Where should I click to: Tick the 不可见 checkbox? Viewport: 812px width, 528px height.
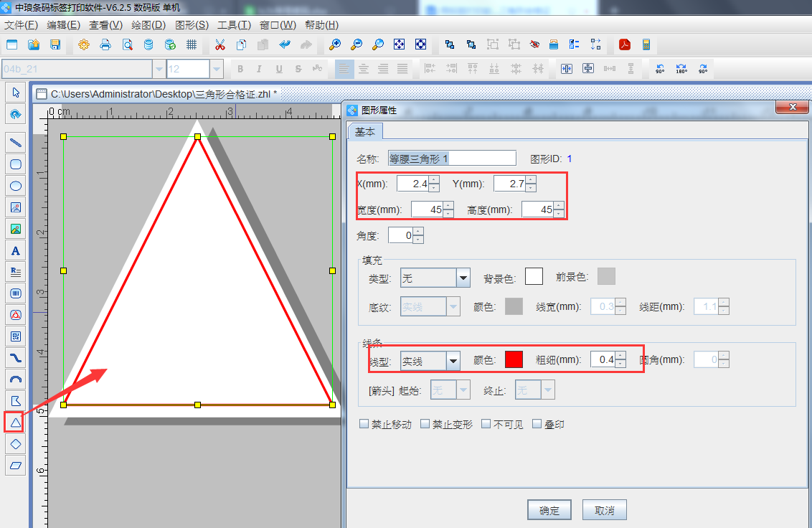click(x=486, y=424)
